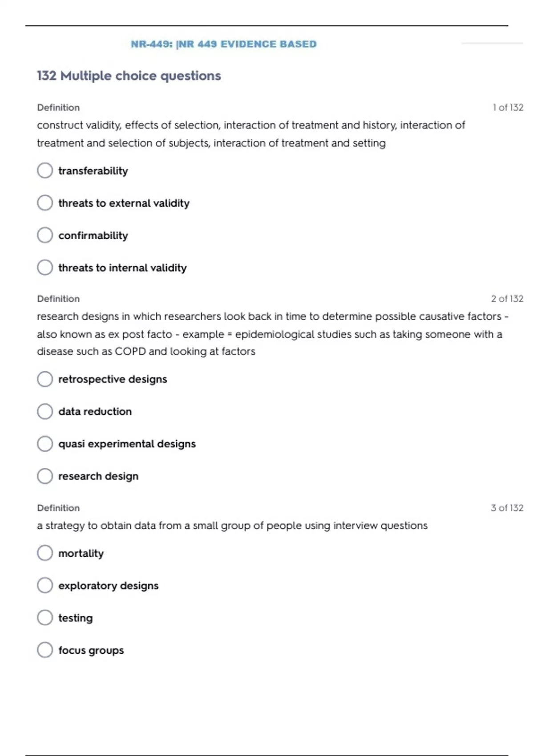Select the 'transferability' radio option
The height and width of the screenshot is (756, 534).
[45, 170]
